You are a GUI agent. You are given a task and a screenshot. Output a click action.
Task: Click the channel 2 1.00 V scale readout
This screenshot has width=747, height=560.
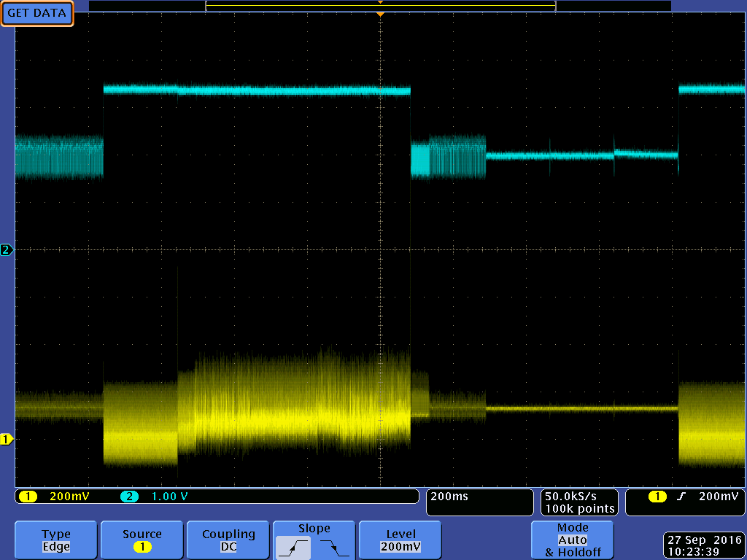tap(169, 496)
